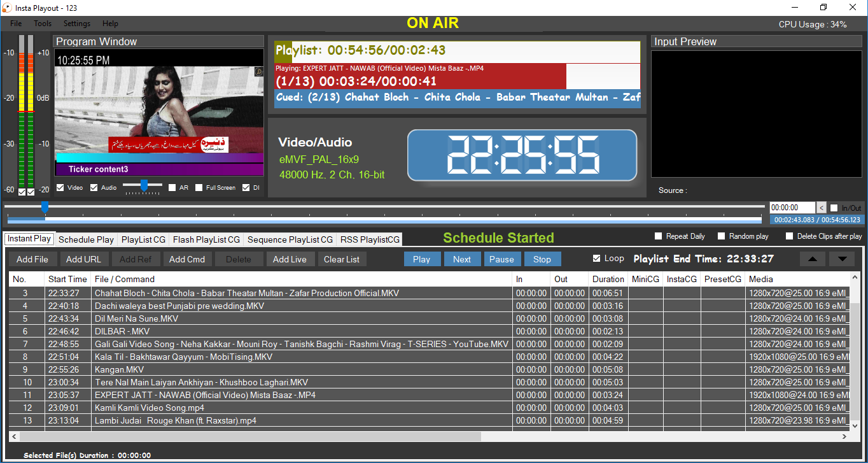Click the playback seek bar handle

(45, 207)
